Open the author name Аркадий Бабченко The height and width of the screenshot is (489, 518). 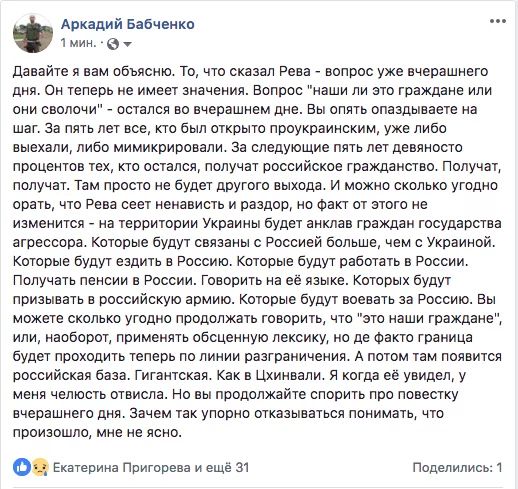[128, 24]
